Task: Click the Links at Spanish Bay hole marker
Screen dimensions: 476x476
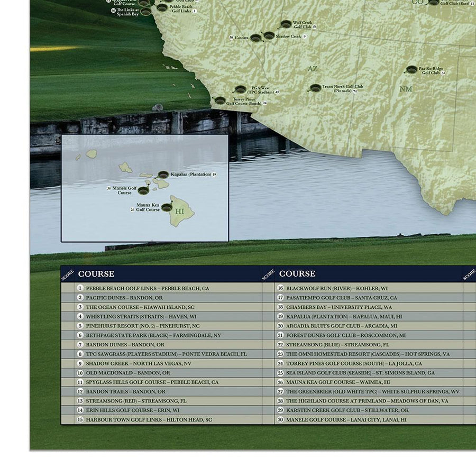Action: [146, 12]
